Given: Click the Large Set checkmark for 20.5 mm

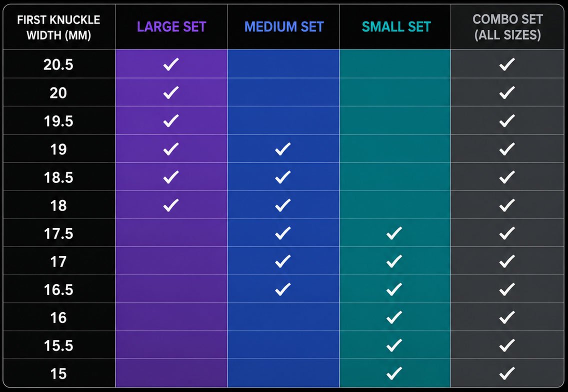Looking at the screenshot, I should coord(171,64).
